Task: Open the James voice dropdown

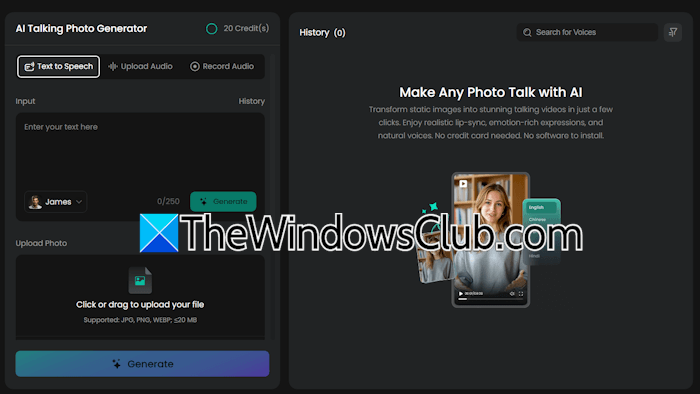Action: [56, 202]
